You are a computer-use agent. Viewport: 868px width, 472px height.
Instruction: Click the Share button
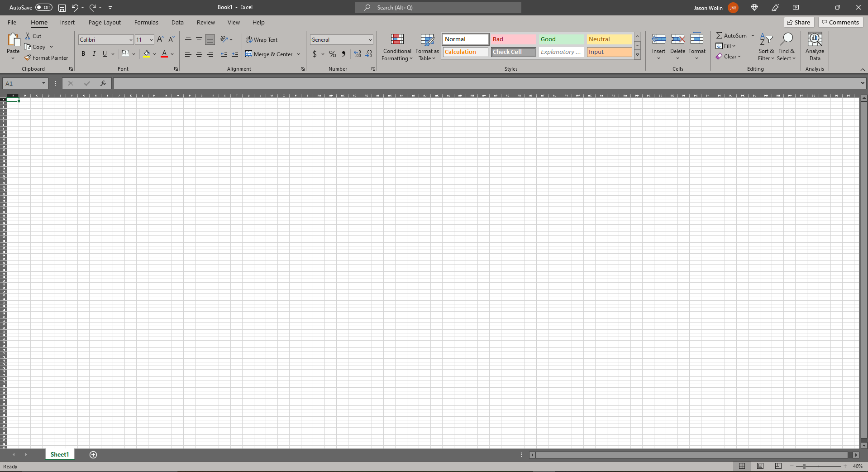pos(798,22)
